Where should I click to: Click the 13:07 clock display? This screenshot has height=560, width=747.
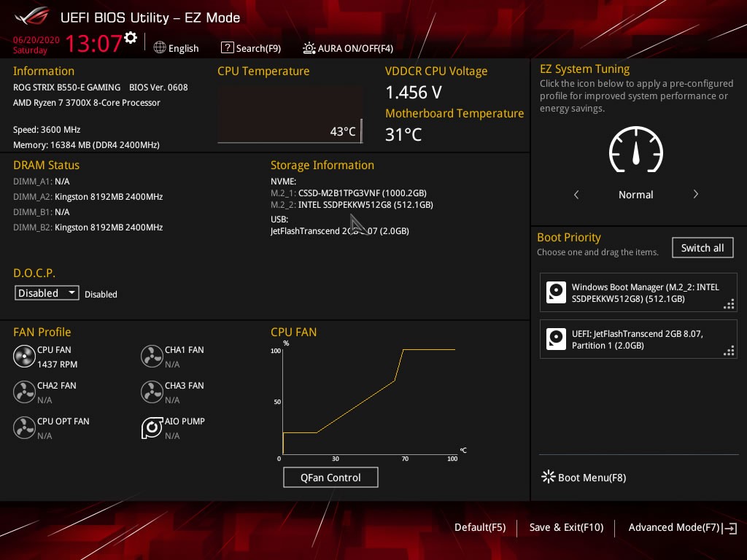click(x=94, y=43)
